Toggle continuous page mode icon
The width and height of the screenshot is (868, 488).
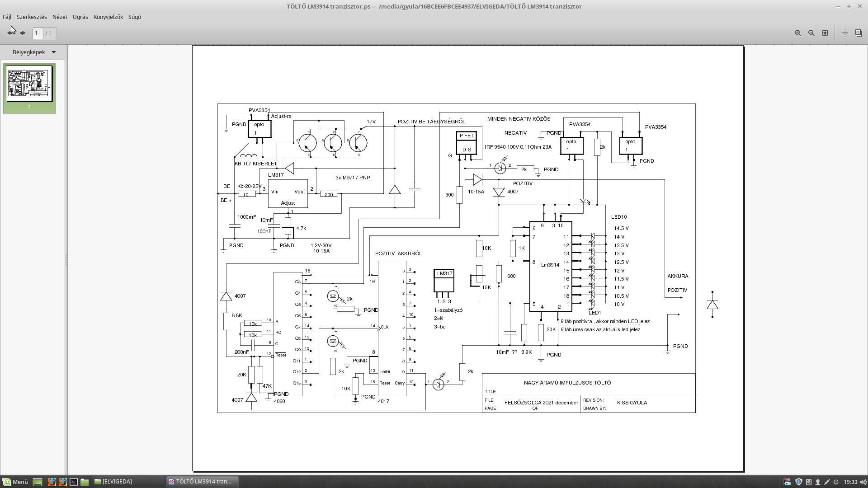844,33
